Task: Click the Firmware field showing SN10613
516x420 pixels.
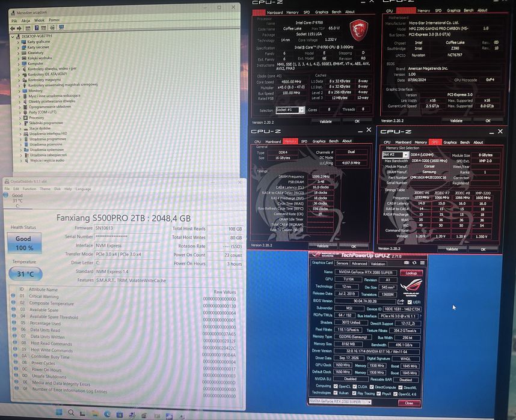Action: 127,228
